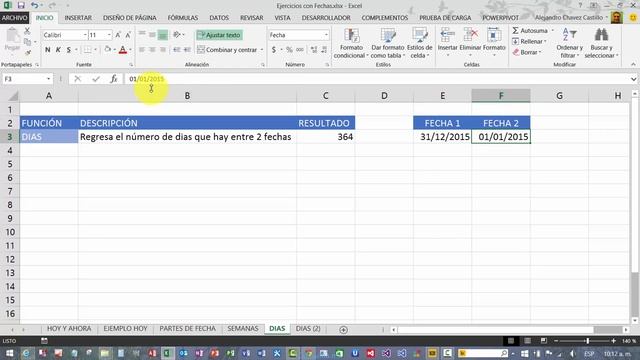This screenshot has width=640, height=360.
Task: Open the Ordenar y filtrar dropdown
Action: click(x=569, y=44)
